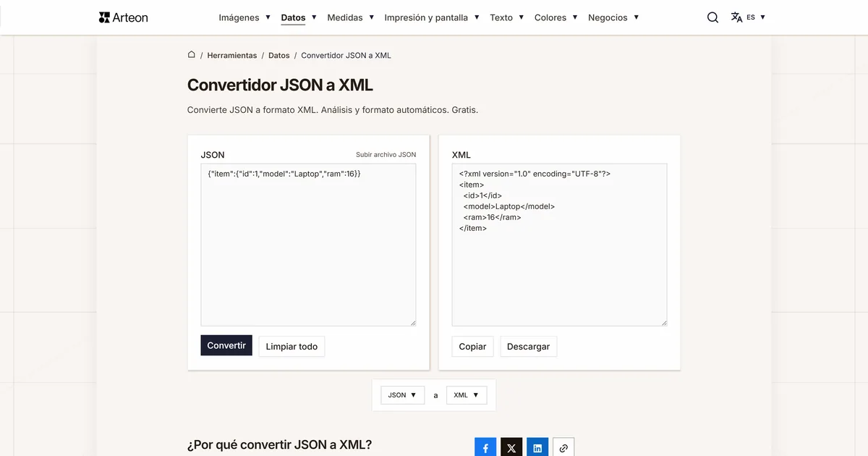Open the Texto menu
868x456 pixels.
click(x=501, y=17)
